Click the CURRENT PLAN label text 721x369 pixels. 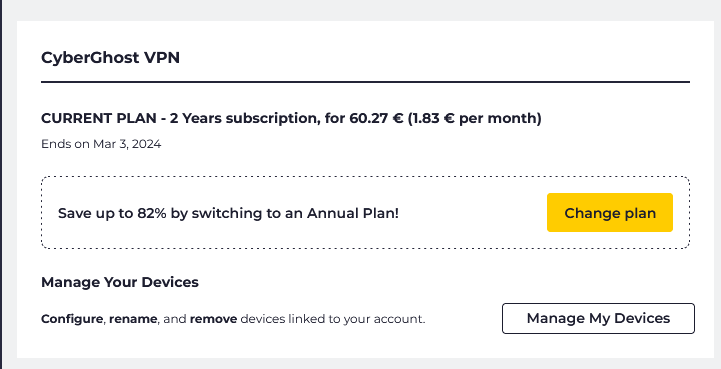(x=99, y=119)
